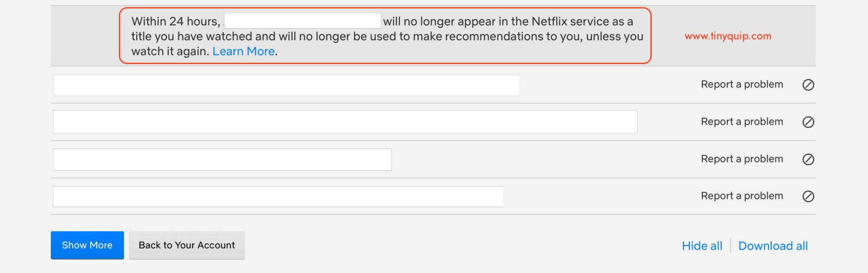Click Back to Your Account
Screen dimensions: 868x273
click(187, 245)
